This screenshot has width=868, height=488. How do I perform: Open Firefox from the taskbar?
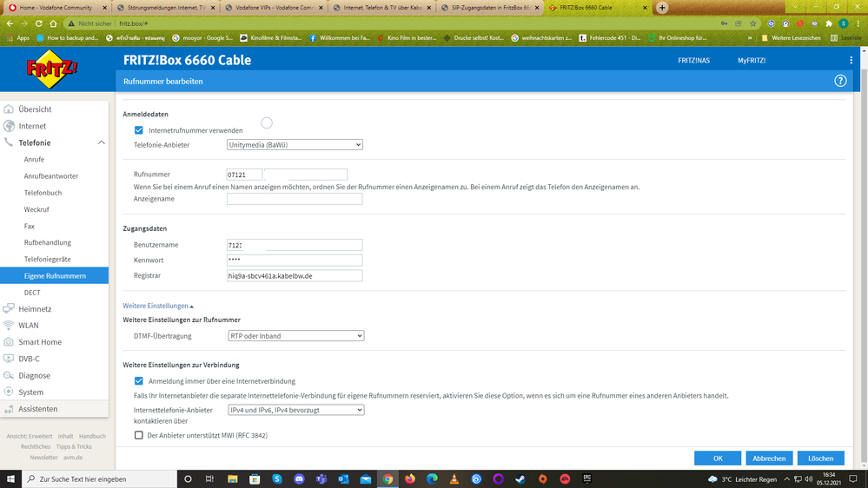pos(409,479)
